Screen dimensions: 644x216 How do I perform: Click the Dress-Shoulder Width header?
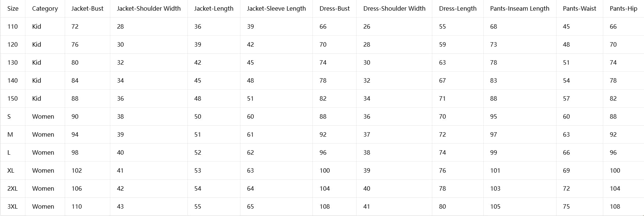[x=394, y=8]
